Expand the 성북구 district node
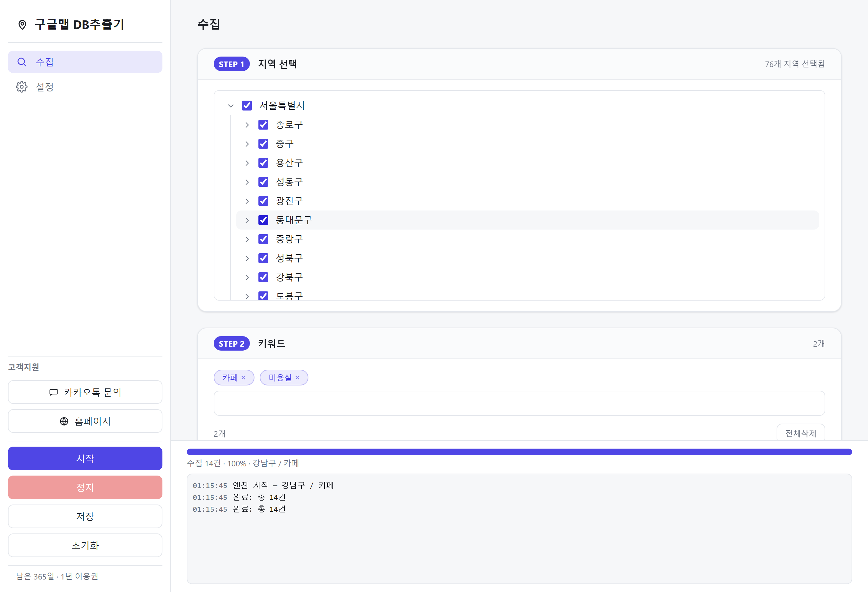Image resolution: width=868 pixels, height=592 pixels. [247, 258]
